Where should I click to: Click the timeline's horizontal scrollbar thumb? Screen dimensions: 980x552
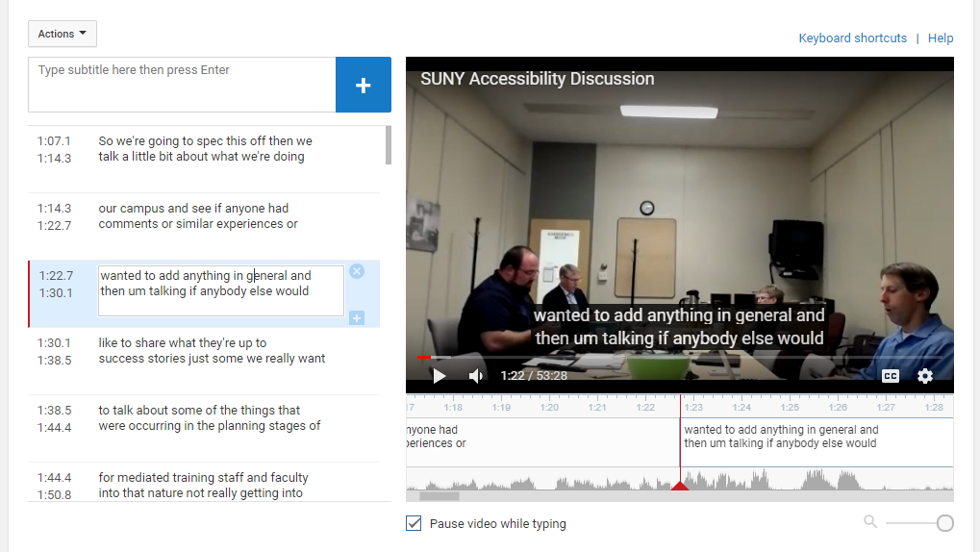[x=440, y=496]
